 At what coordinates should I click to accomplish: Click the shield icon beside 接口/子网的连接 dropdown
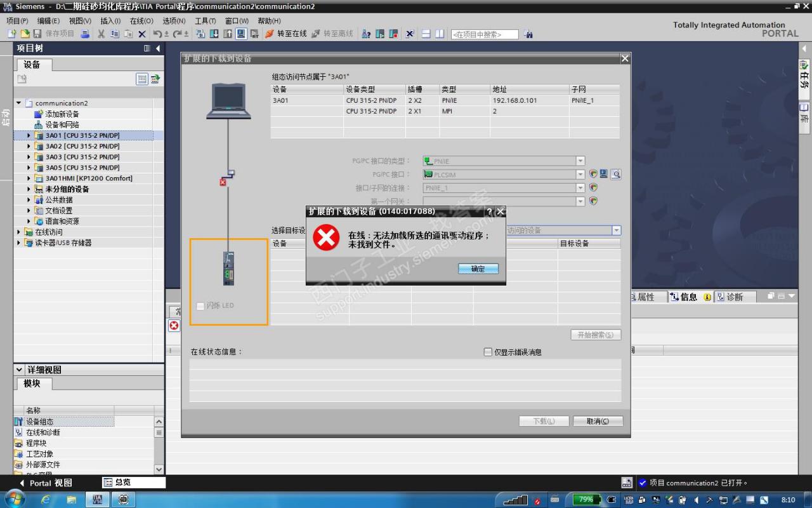(x=593, y=187)
